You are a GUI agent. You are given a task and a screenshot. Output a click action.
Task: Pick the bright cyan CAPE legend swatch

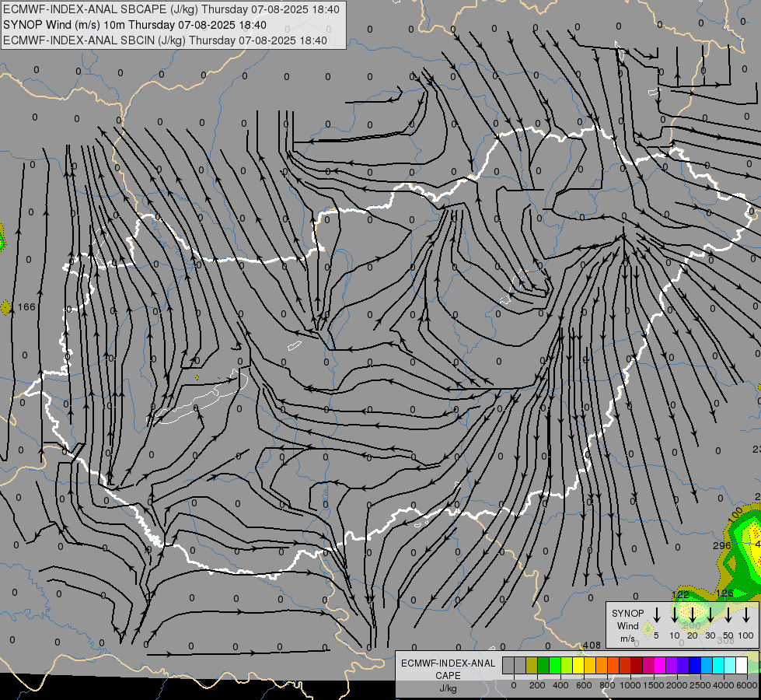[719, 665]
